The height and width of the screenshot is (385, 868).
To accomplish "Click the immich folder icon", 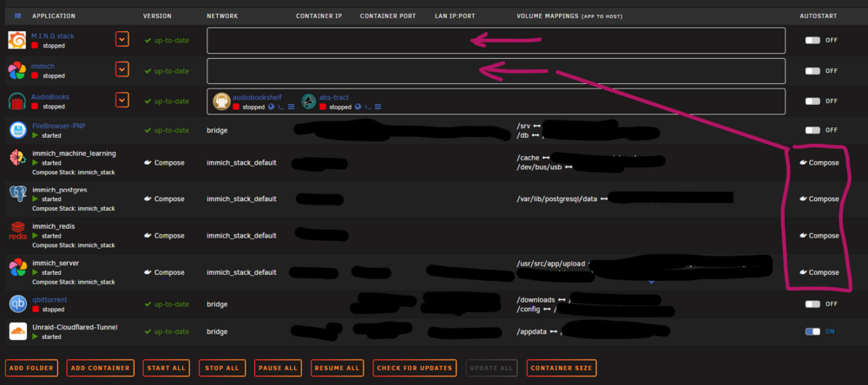I will tap(17, 71).
